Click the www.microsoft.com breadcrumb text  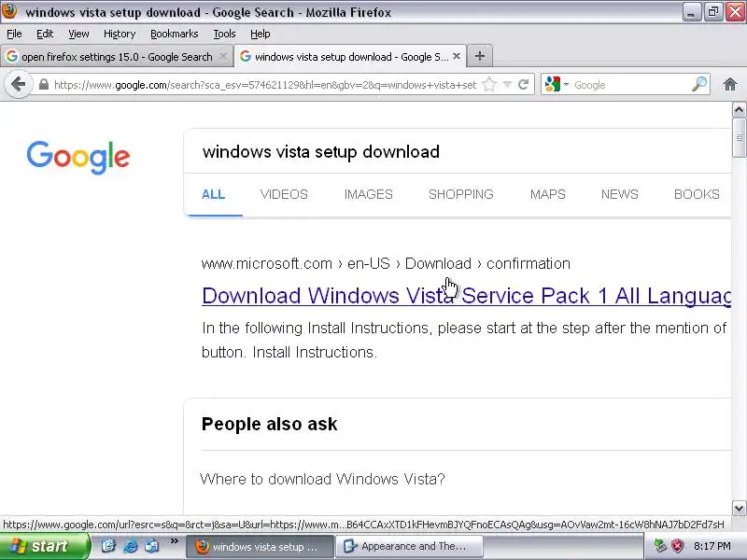click(x=267, y=263)
